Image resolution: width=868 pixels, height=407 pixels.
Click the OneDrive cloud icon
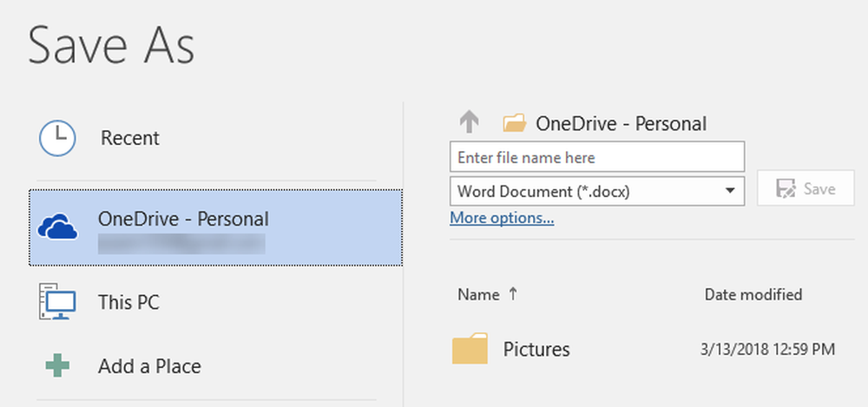pyautogui.click(x=57, y=227)
